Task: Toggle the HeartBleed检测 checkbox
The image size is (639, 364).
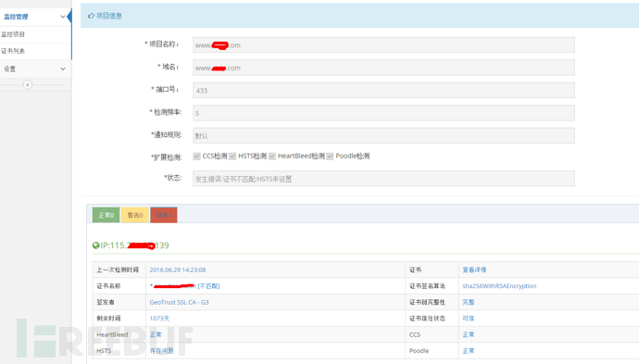Action: click(272, 157)
